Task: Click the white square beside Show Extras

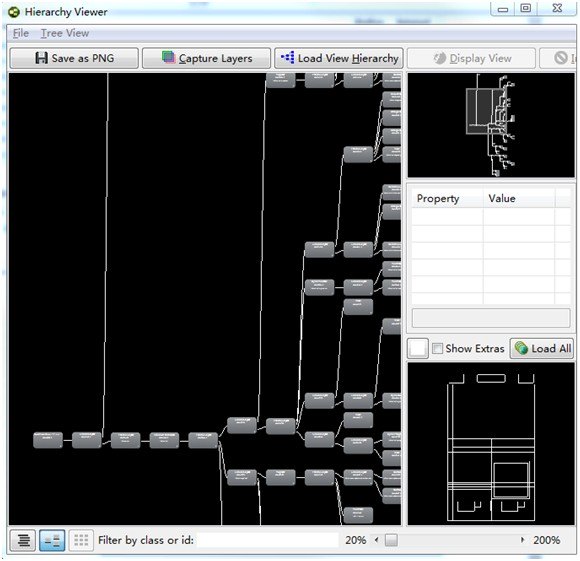Action: [418, 348]
